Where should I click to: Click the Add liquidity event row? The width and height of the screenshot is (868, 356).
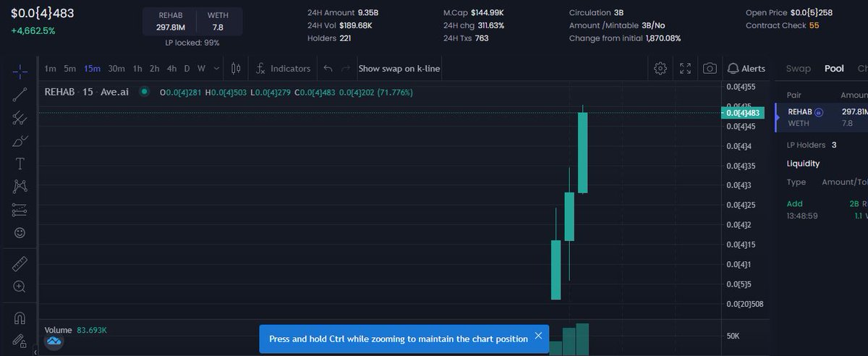coord(826,210)
